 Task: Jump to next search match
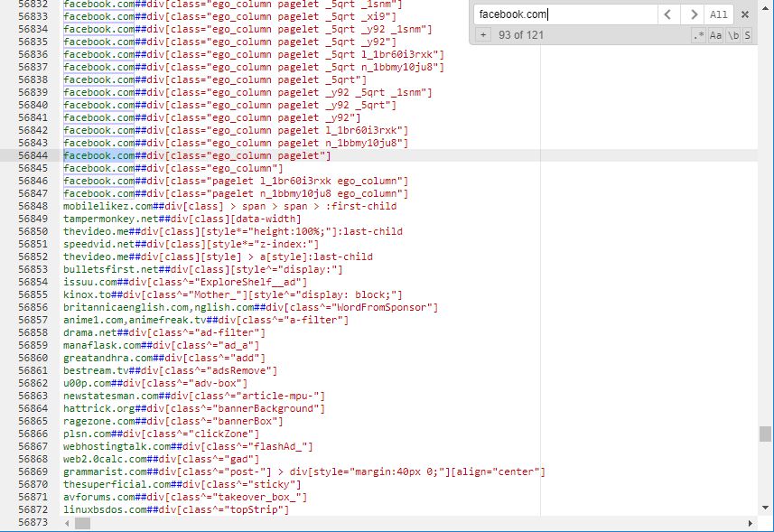[x=693, y=14]
